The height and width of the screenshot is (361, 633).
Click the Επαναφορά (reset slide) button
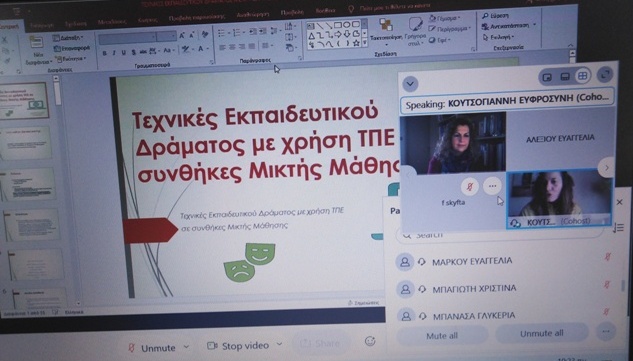click(x=72, y=48)
